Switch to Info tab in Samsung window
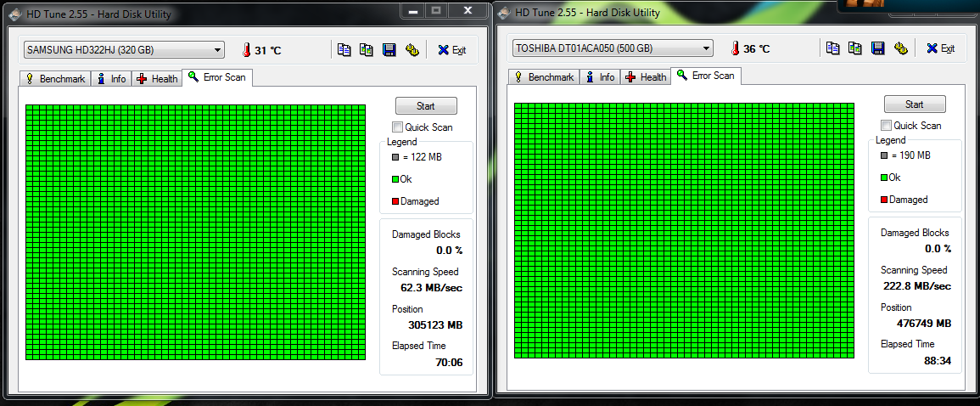 point(111,79)
